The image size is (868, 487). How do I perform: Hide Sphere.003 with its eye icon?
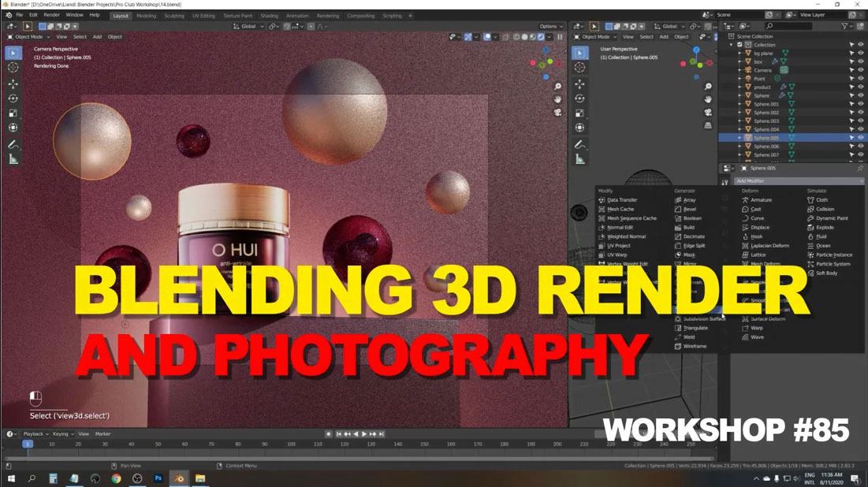[x=861, y=121]
